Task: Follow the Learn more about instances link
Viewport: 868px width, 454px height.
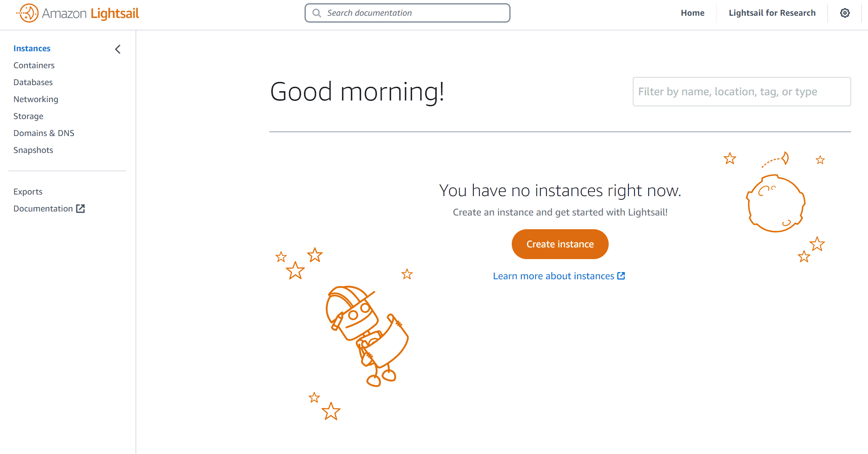Action: point(553,276)
